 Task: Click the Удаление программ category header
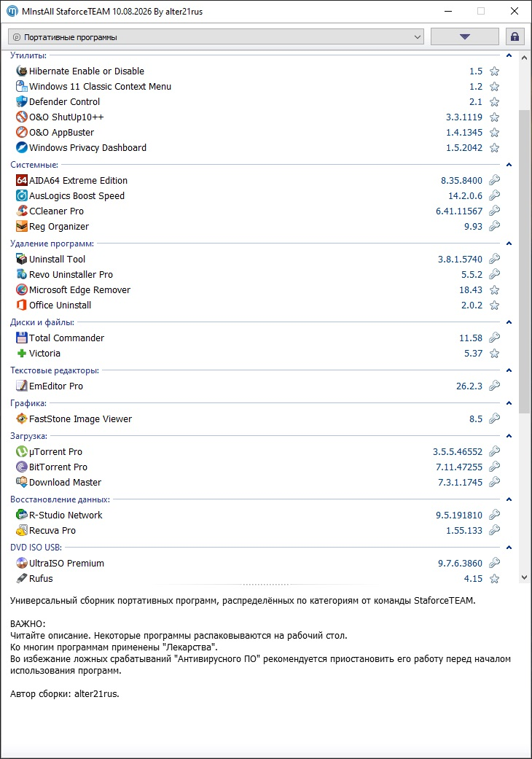[52, 244]
